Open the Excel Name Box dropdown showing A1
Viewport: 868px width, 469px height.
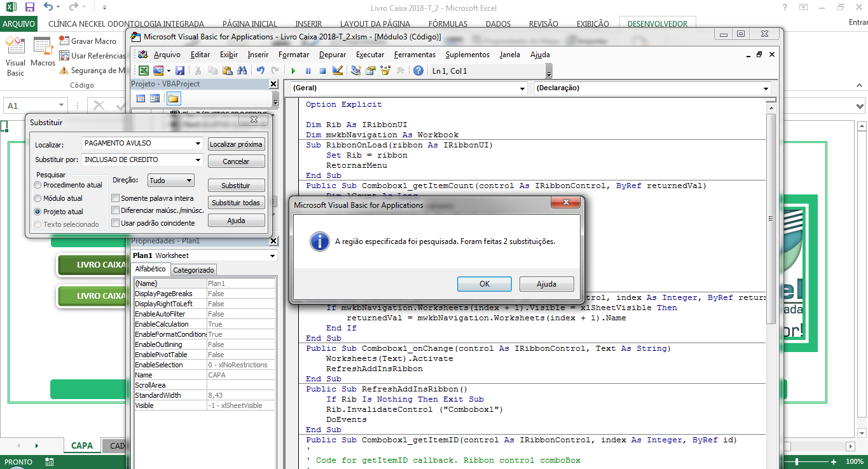[62, 105]
